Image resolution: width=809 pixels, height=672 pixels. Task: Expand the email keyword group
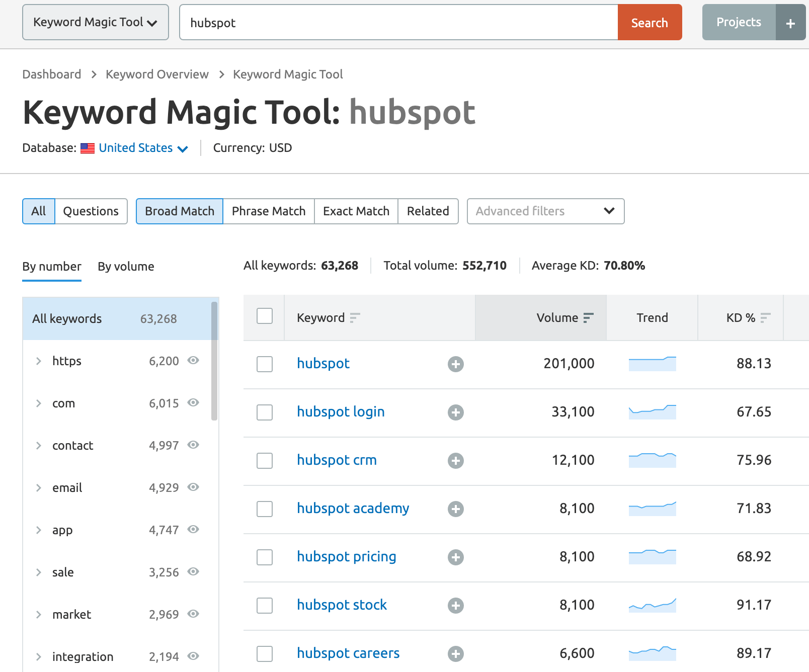[x=38, y=488]
